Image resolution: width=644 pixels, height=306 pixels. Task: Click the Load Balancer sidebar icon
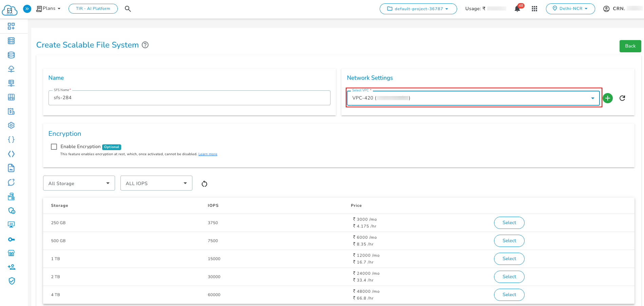pyautogui.click(x=11, y=69)
